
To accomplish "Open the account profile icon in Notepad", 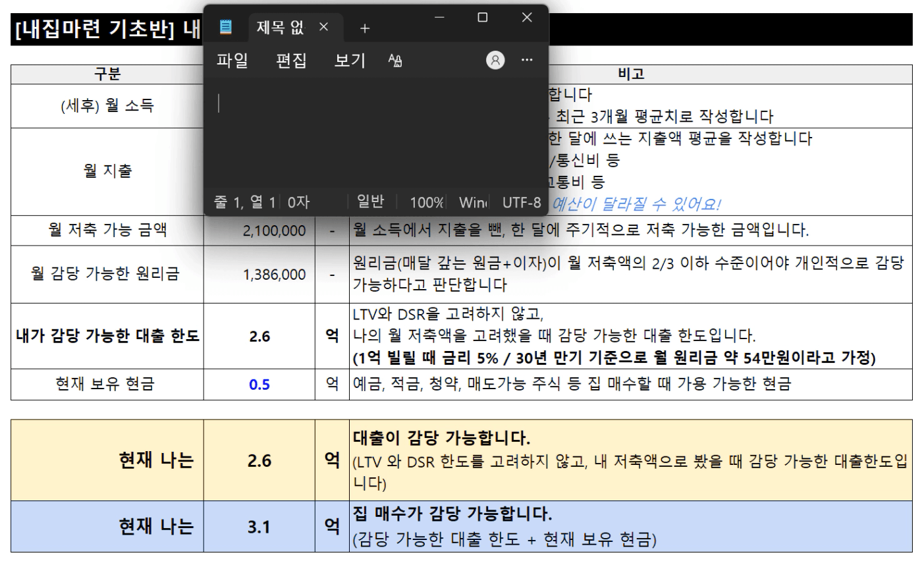I will (x=495, y=60).
